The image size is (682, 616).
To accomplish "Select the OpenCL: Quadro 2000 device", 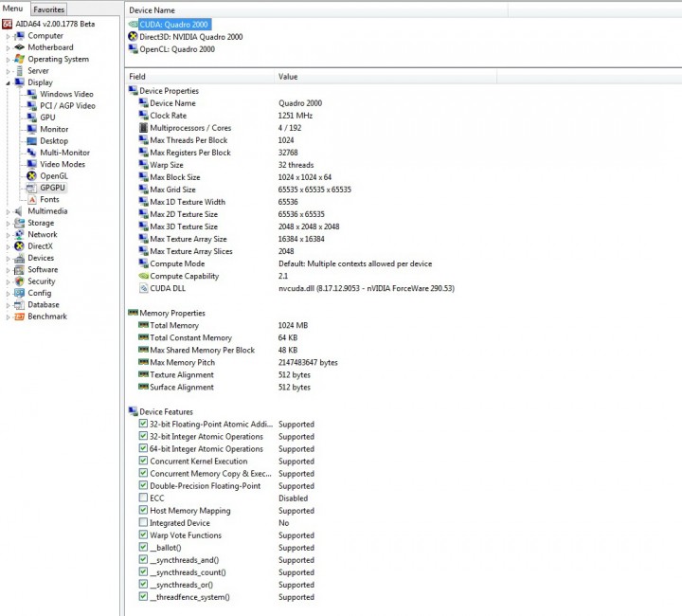I will (177, 49).
